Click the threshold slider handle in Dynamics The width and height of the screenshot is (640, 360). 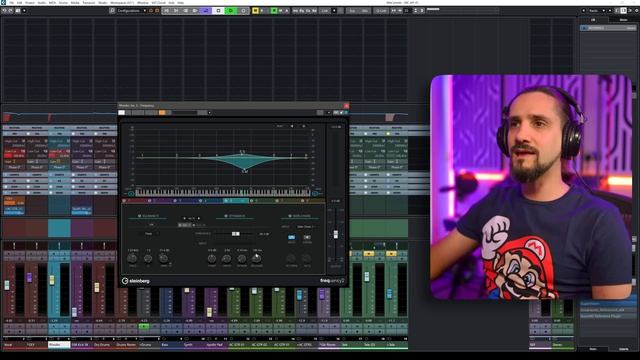pos(236,234)
